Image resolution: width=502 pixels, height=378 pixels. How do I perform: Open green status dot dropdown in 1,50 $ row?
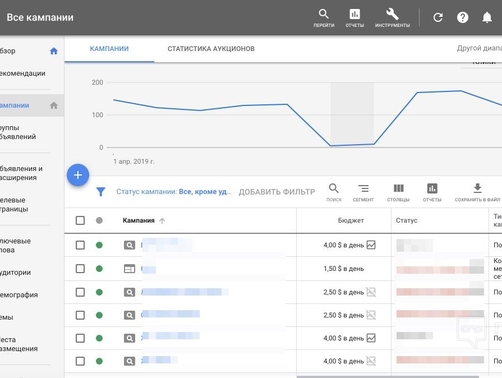coord(99,269)
